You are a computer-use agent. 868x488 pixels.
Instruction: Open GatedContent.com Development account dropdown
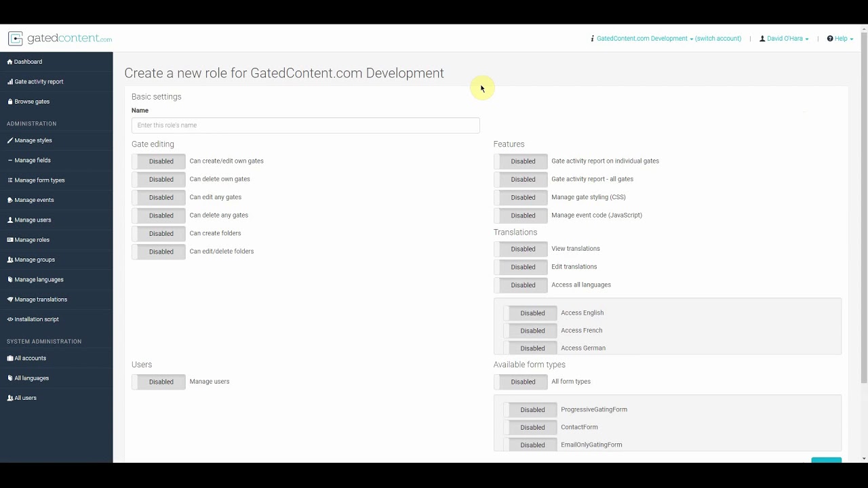click(644, 39)
